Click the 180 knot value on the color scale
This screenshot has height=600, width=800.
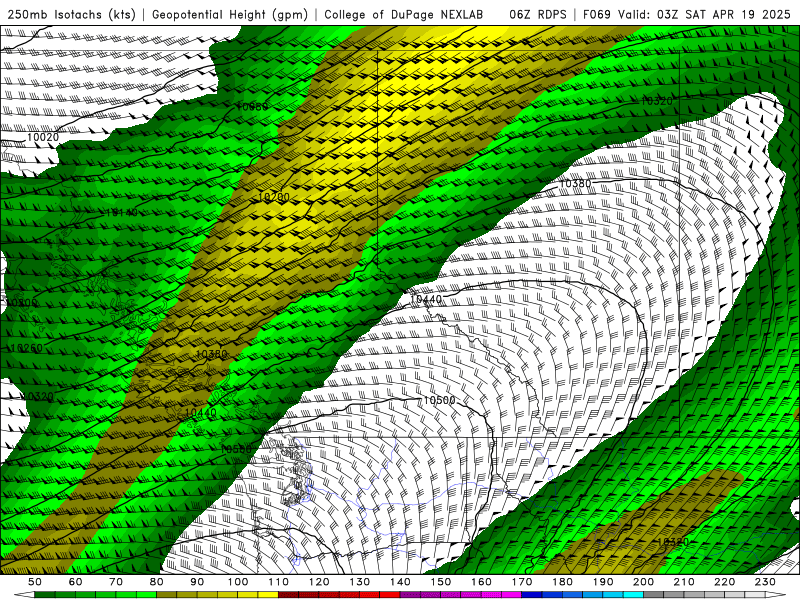(x=562, y=582)
